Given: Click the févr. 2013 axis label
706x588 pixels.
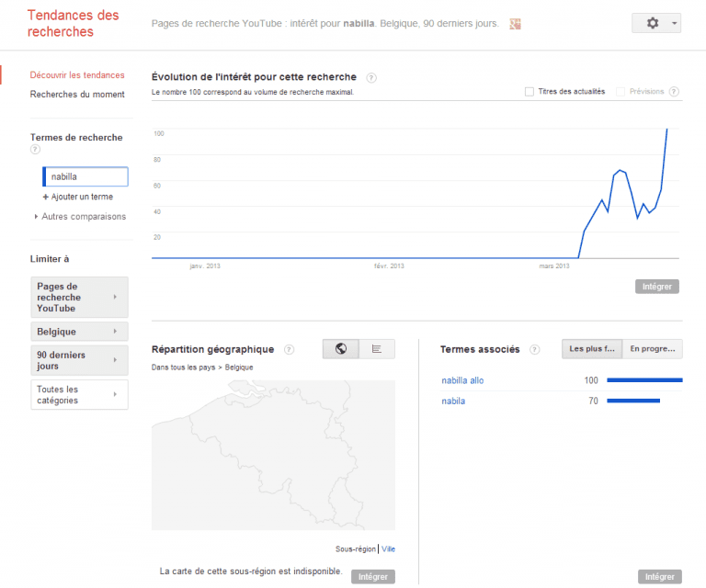Looking at the screenshot, I should (389, 266).
